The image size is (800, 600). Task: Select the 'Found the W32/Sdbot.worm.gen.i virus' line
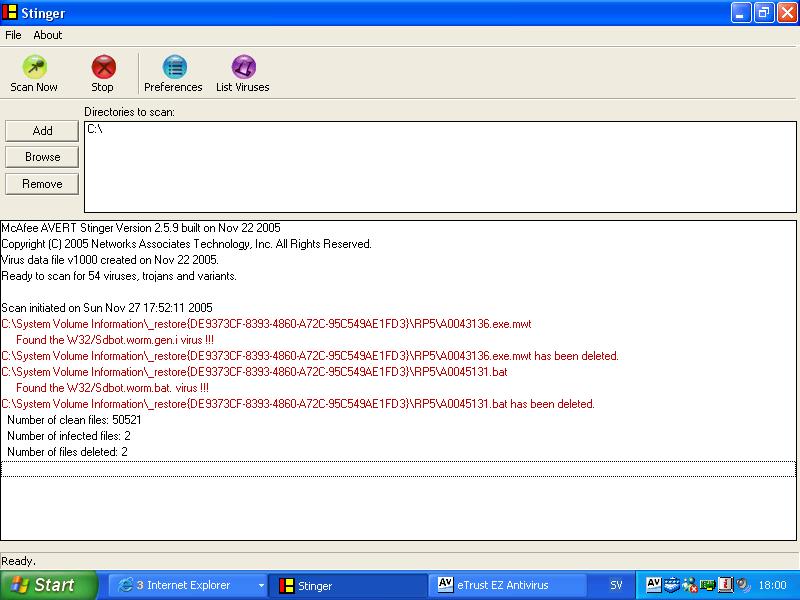(115, 340)
